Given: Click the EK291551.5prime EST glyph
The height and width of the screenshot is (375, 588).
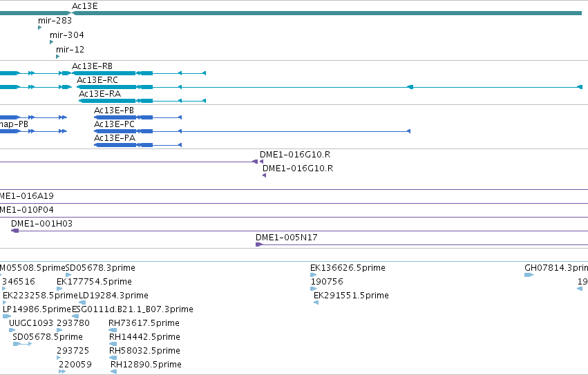Looking at the screenshot, I should tap(316, 302).
